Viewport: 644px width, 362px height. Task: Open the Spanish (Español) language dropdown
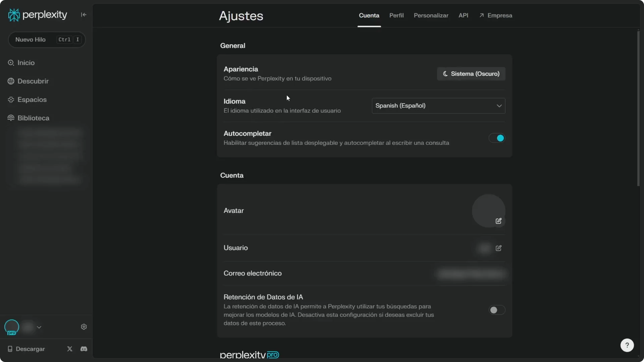coord(438,106)
